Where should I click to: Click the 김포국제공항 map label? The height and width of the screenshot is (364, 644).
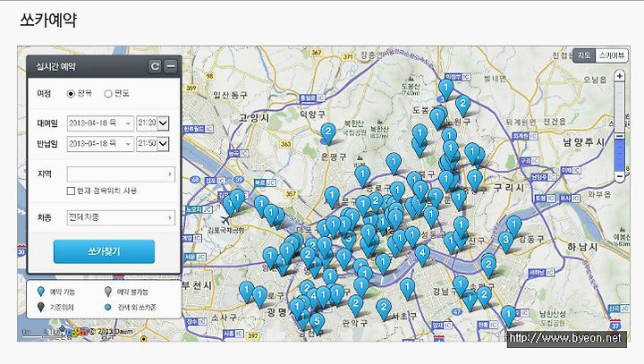pyautogui.click(x=226, y=230)
